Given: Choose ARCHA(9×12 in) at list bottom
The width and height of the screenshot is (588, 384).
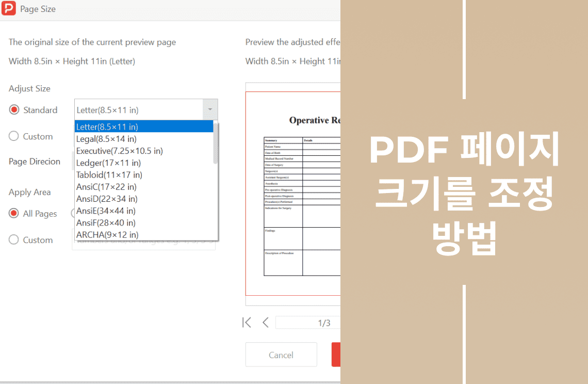Looking at the screenshot, I should (107, 235).
